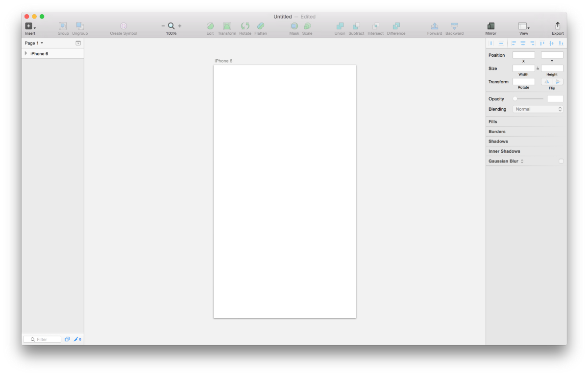Click the Create Symbol icon

pyautogui.click(x=123, y=26)
